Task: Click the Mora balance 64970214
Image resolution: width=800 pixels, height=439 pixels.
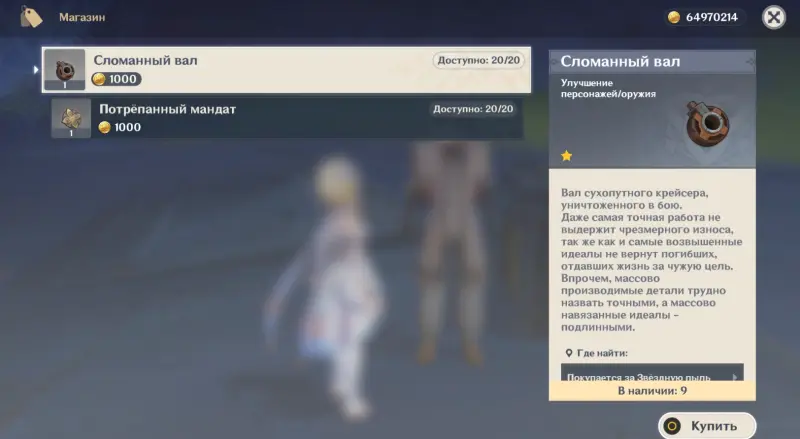Action: pyautogui.click(x=710, y=17)
